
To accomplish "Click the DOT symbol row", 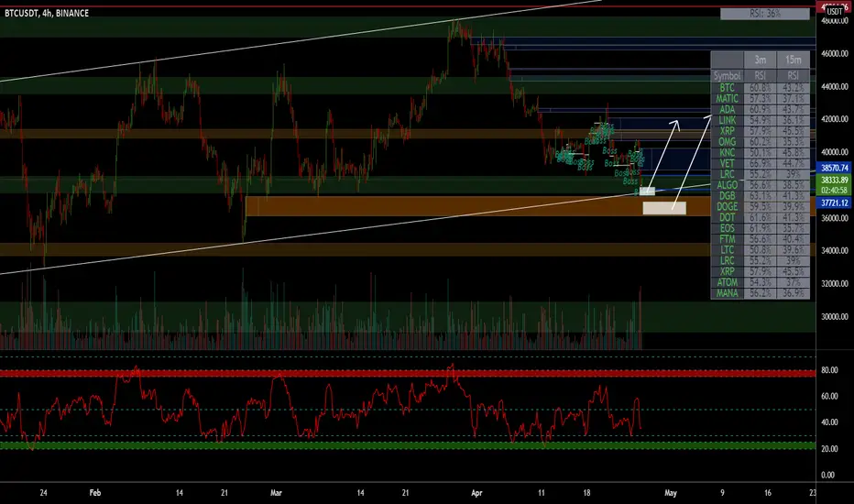I will pyautogui.click(x=728, y=217).
